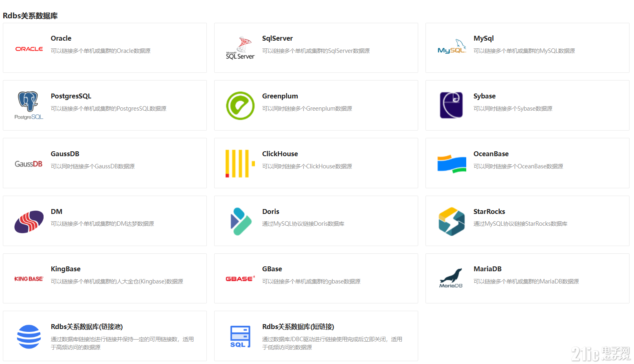Choose the ClickHouse title text
The width and height of the screenshot is (634, 364).
click(x=280, y=154)
